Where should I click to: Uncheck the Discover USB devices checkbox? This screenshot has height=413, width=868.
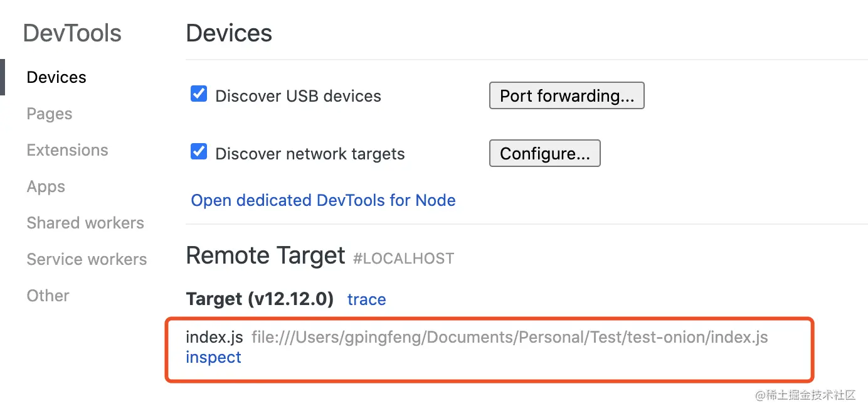pyautogui.click(x=199, y=94)
